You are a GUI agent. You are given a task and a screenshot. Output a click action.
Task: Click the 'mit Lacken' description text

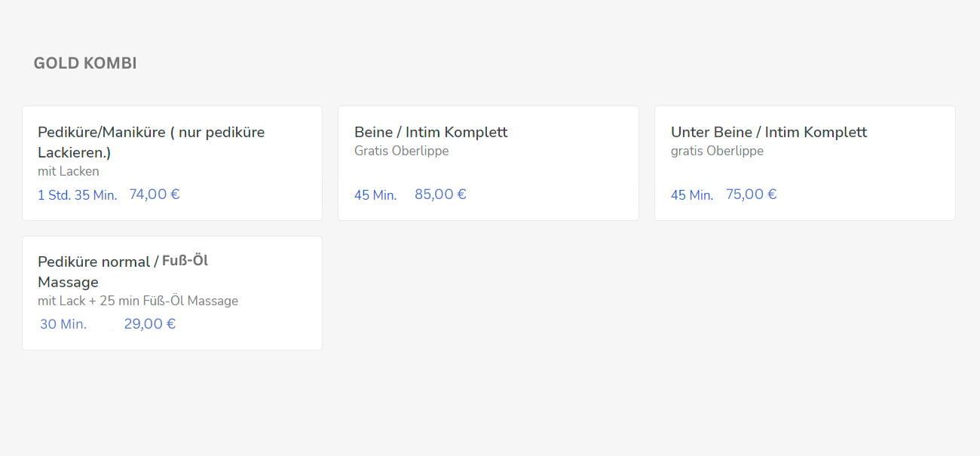coord(69,171)
